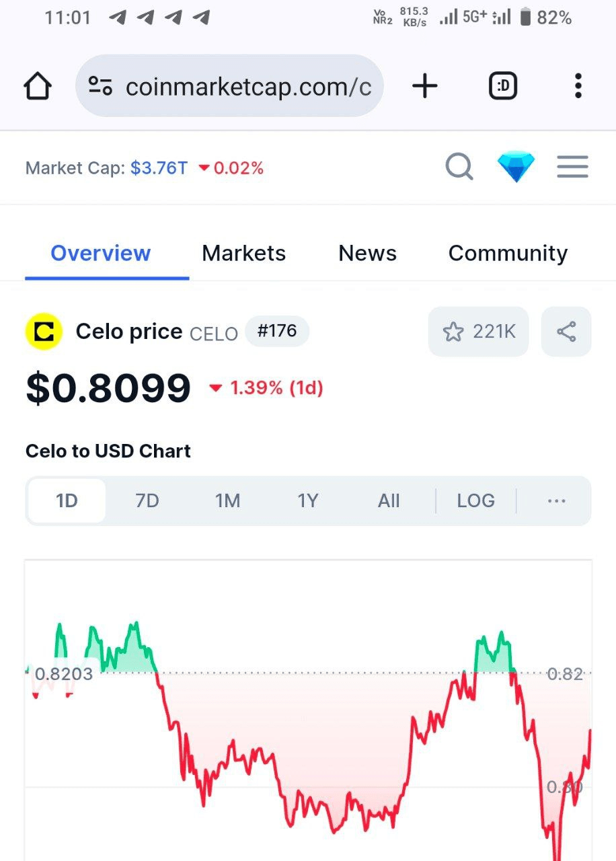Click the $3.76T market cap link
The image size is (616, 861).
click(x=159, y=167)
